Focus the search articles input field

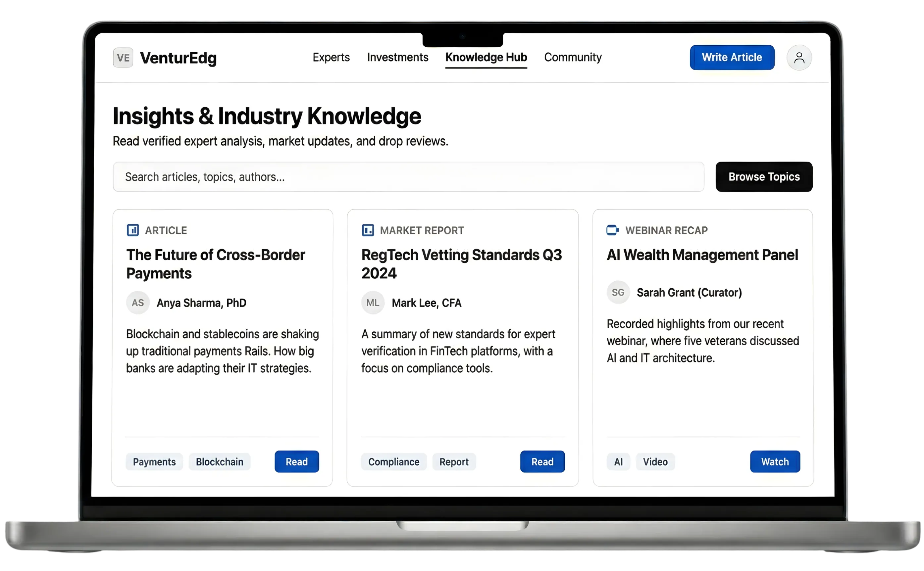click(408, 177)
